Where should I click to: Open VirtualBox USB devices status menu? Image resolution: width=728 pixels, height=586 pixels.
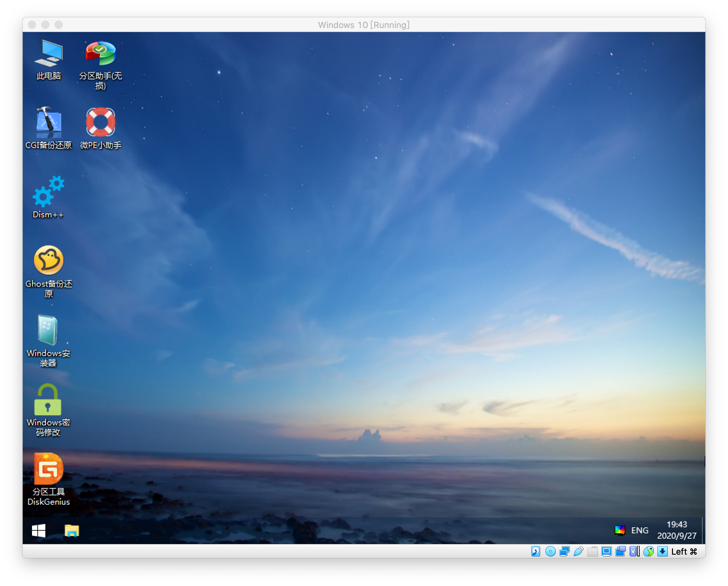pos(578,552)
